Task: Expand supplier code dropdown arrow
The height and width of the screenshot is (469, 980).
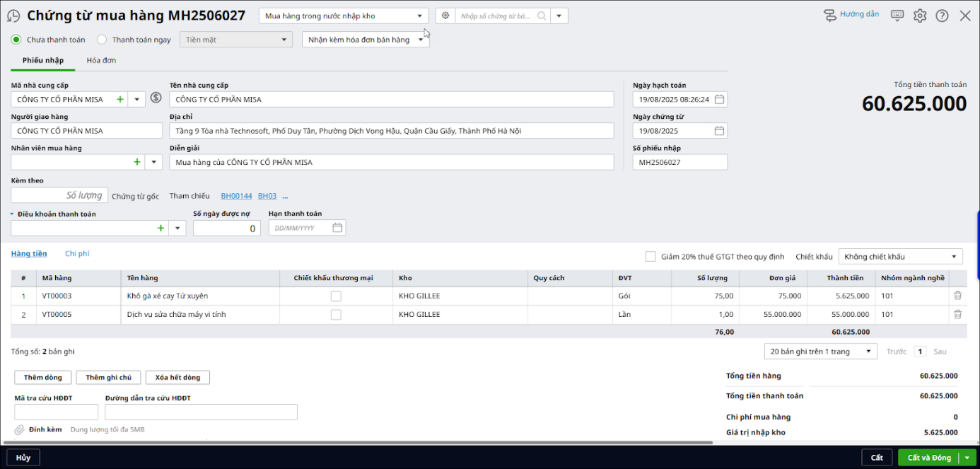Action: click(137, 99)
